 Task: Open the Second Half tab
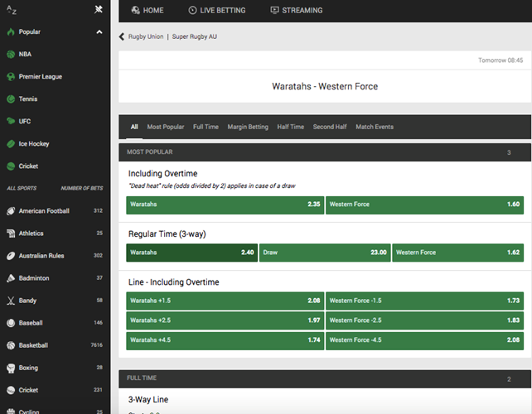tap(330, 127)
